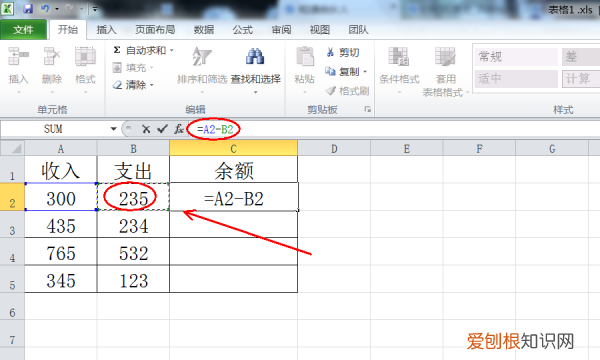Screen dimensions: 600x360
Task: Switch to the 公式 (Formulas) tab
Action: (243, 29)
